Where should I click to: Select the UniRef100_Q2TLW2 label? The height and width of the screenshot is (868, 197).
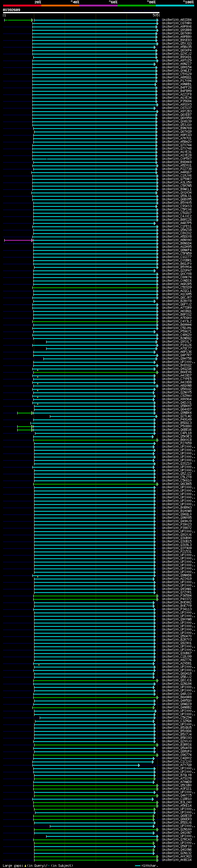tap(177, 416)
